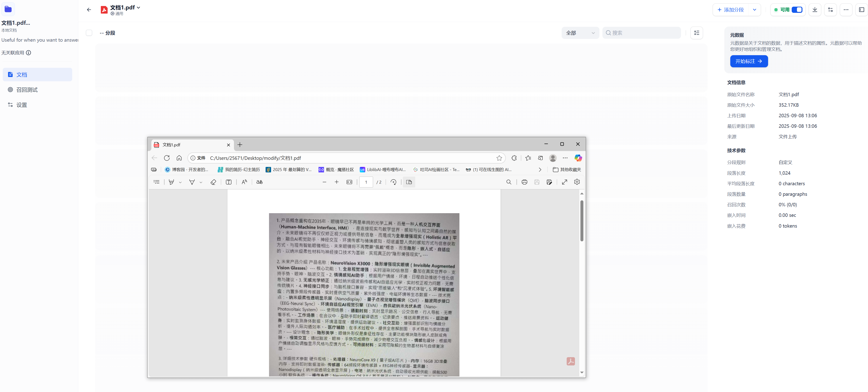
Task: Check the 分段 select-all checkbox
Action: 89,33
